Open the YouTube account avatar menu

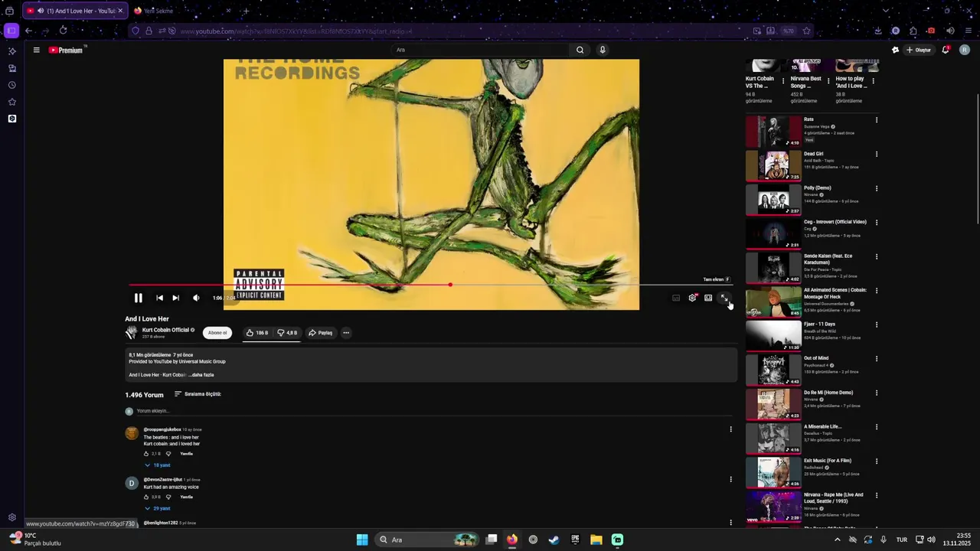pyautogui.click(x=965, y=50)
